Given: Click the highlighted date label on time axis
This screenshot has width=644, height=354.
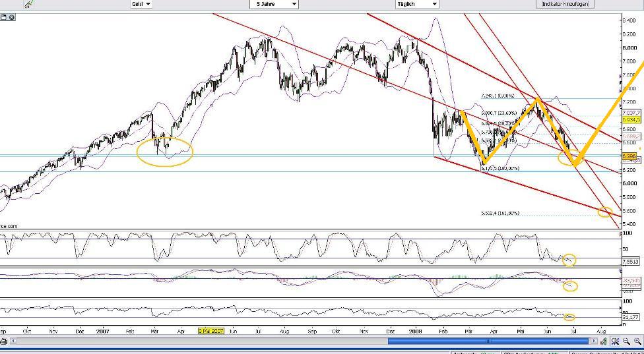Looking at the screenshot, I should (211, 331).
